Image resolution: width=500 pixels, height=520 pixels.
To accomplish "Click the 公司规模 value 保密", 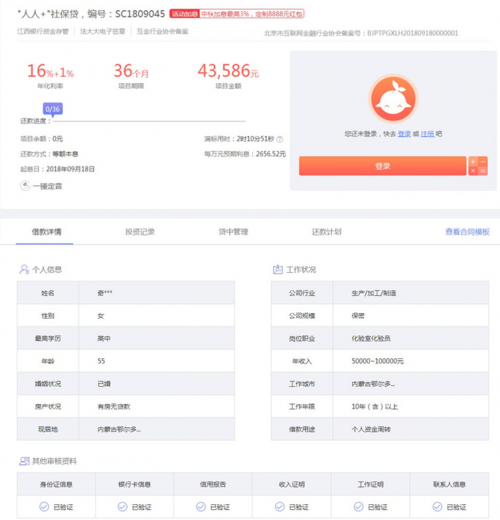I will 358,316.
